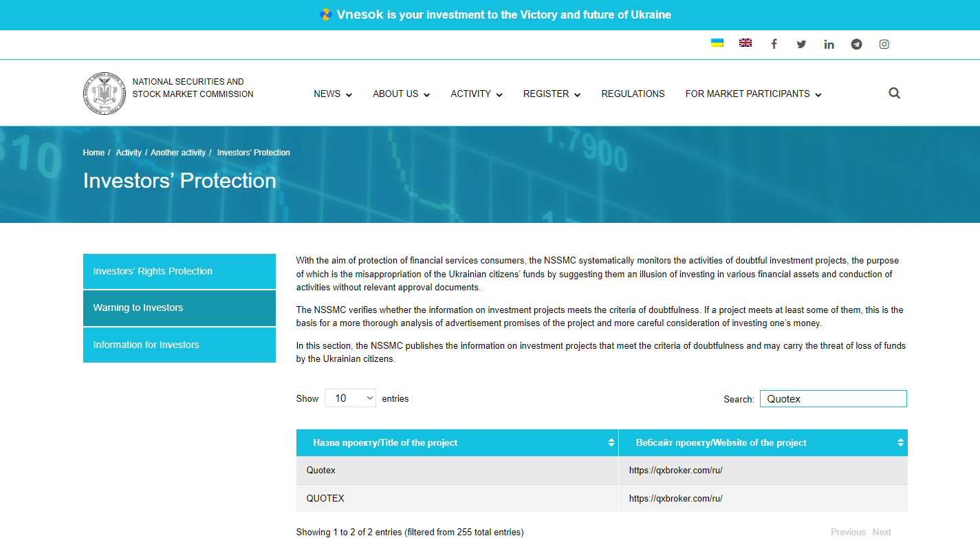
Task: Click Website of the project column header
Action: [763, 443]
